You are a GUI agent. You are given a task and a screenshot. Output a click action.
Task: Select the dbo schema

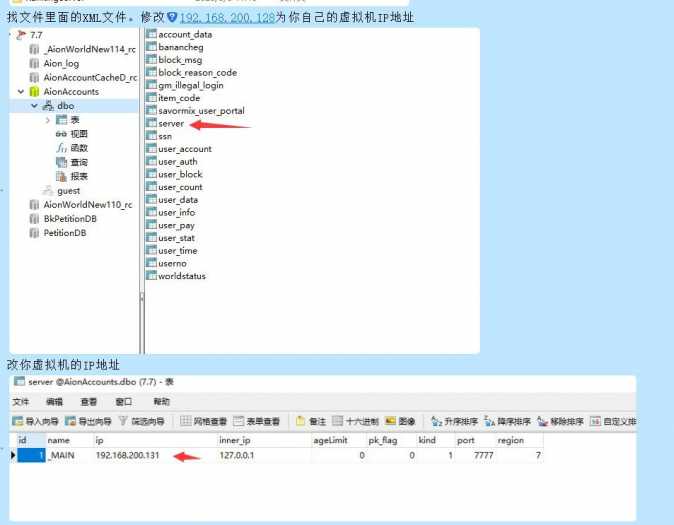59,106
